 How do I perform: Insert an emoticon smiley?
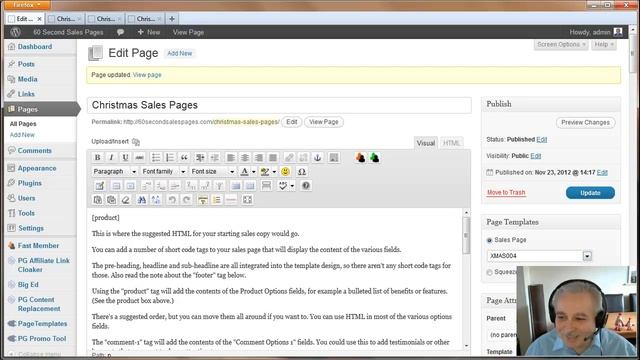tap(285, 171)
